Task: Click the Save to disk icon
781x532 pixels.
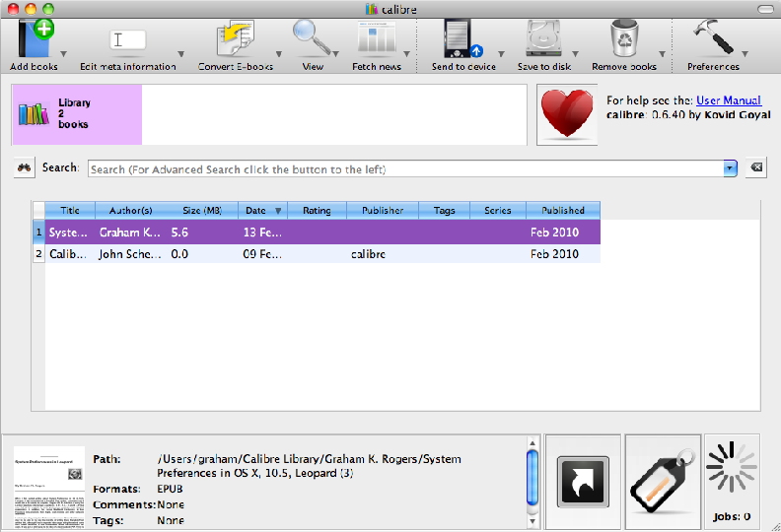Action: 544,38
